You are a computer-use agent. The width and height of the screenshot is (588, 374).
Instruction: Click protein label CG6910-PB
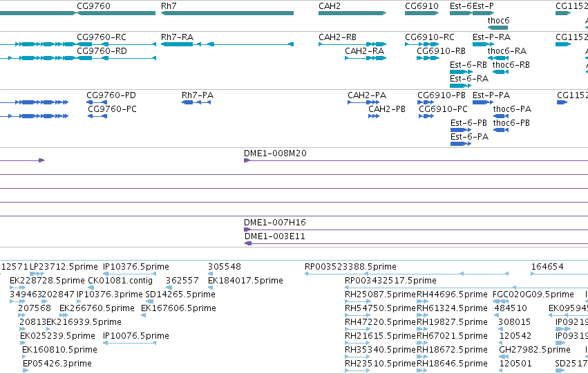[x=442, y=95]
